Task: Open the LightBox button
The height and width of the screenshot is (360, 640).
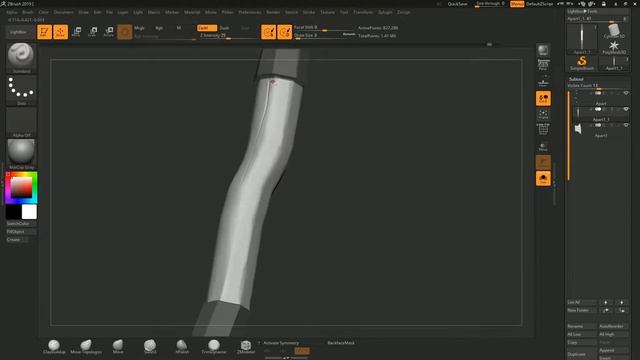Action: (19, 32)
